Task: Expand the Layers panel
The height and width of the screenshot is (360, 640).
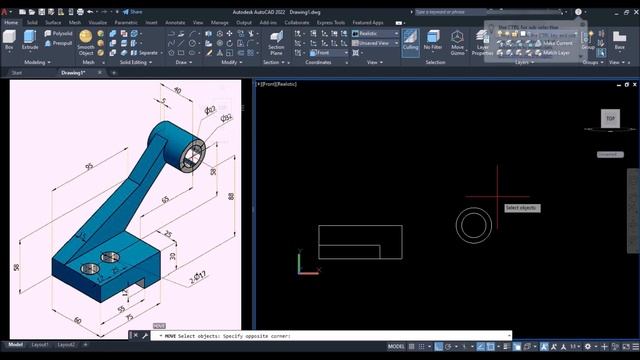Action: click(x=524, y=62)
